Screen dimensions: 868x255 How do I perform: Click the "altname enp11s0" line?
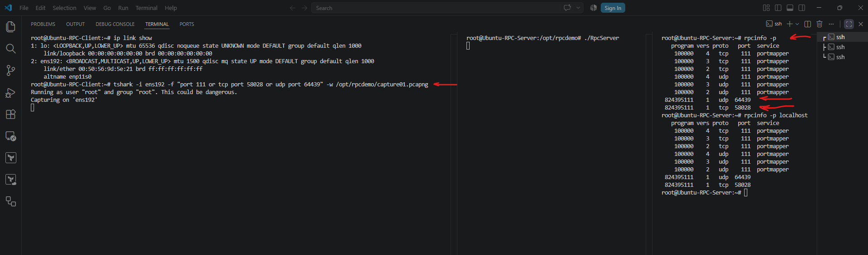[68, 76]
